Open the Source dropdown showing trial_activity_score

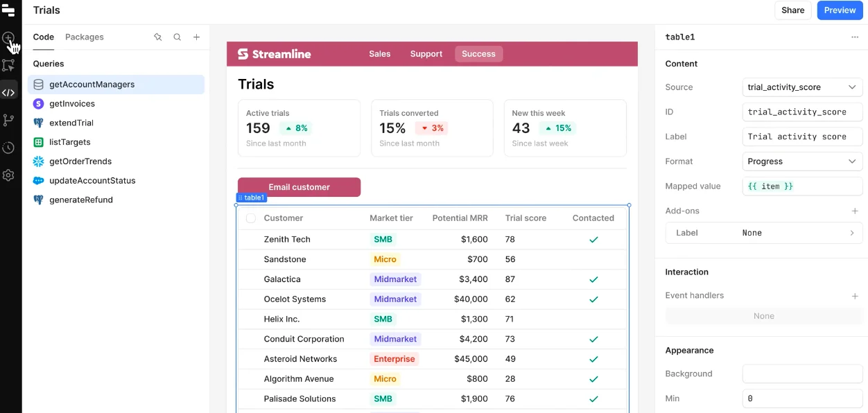click(x=802, y=87)
